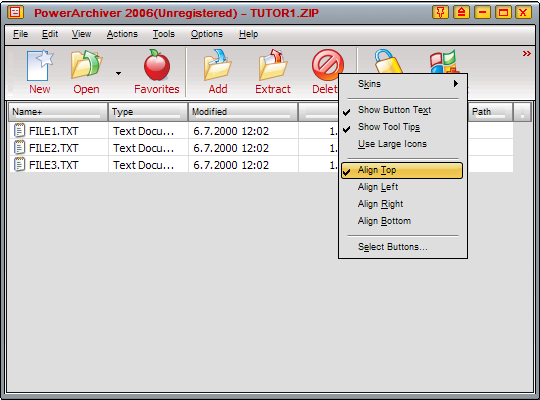540x400 pixels.
Task: Select the FILE3.TXT file name
Action: click(54, 165)
